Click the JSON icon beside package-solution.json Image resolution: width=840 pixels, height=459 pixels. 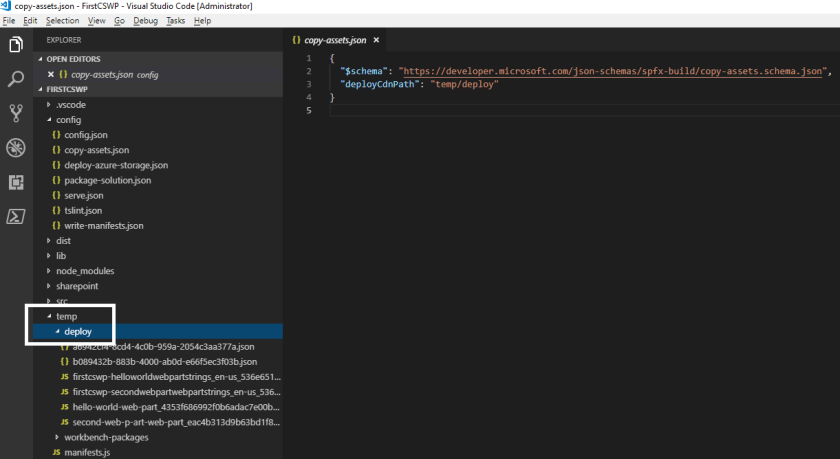click(56, 180)
